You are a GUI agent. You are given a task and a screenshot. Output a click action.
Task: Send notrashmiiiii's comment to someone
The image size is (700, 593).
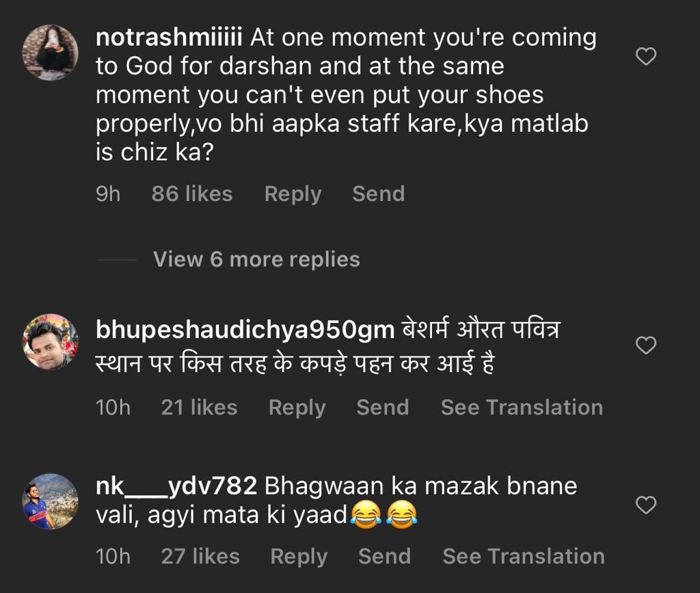point(378,194)
